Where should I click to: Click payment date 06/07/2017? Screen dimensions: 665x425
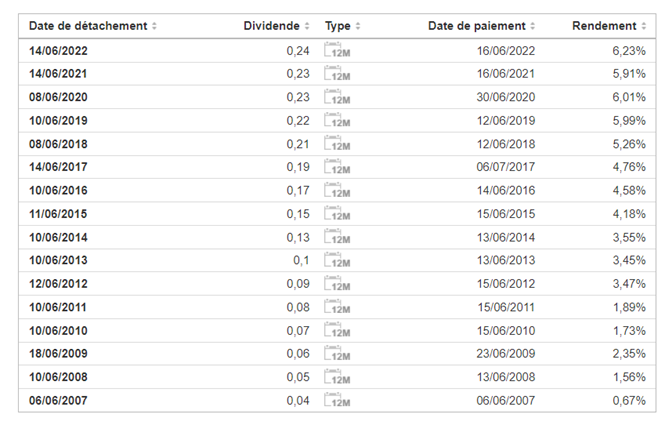pyautogui.click(x=506, y=167)
